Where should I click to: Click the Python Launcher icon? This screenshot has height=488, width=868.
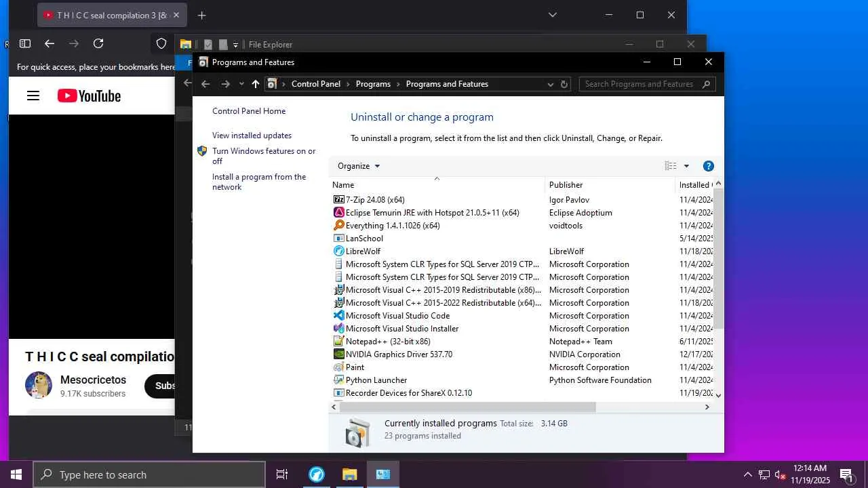339,380
